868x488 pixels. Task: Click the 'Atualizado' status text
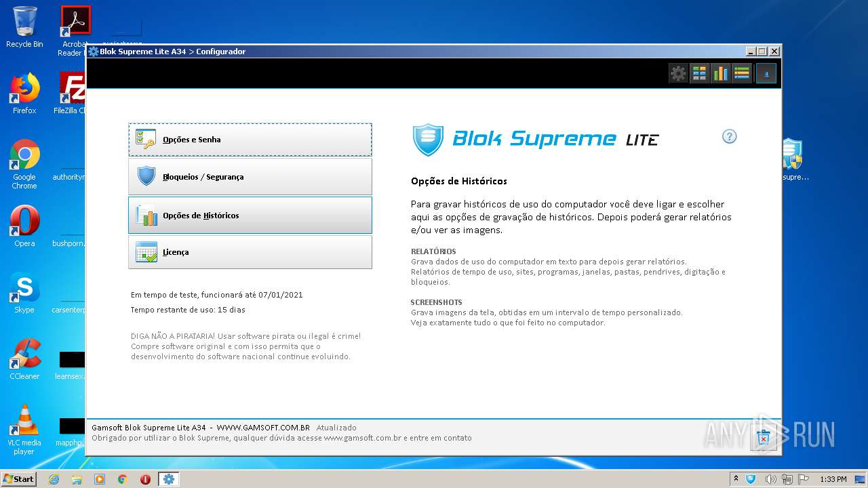[336, 428]
